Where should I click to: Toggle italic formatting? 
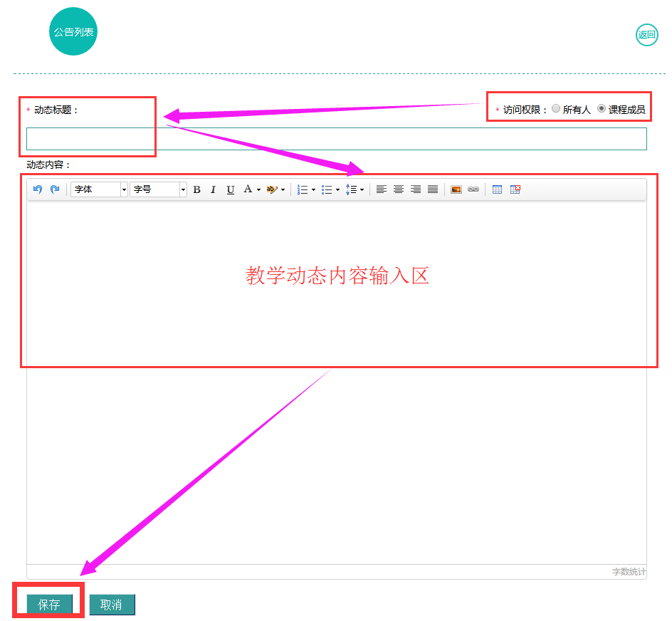click(213, 189)
